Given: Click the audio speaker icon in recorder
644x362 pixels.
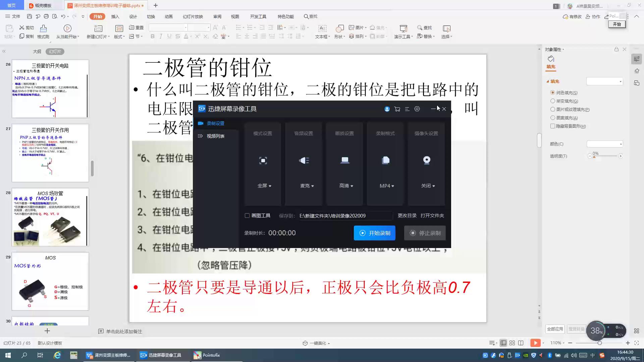Looking at the screenshot, I should [304, 161].
